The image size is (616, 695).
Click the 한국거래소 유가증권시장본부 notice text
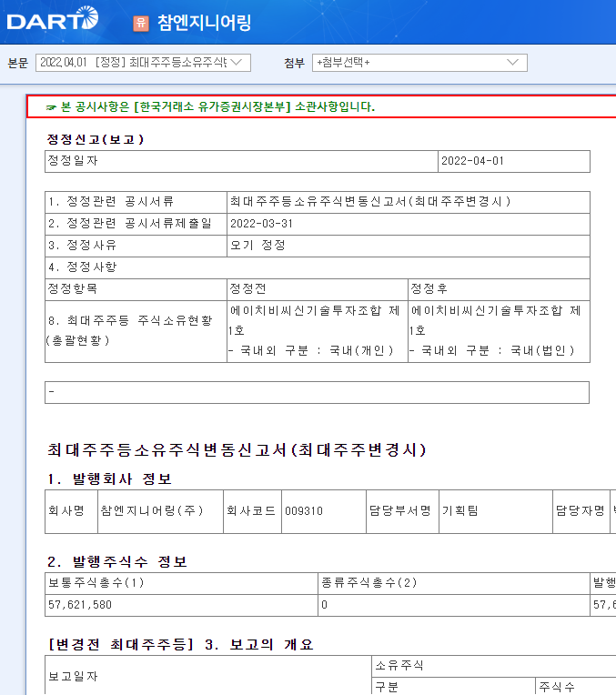click(x=212, y=106)
